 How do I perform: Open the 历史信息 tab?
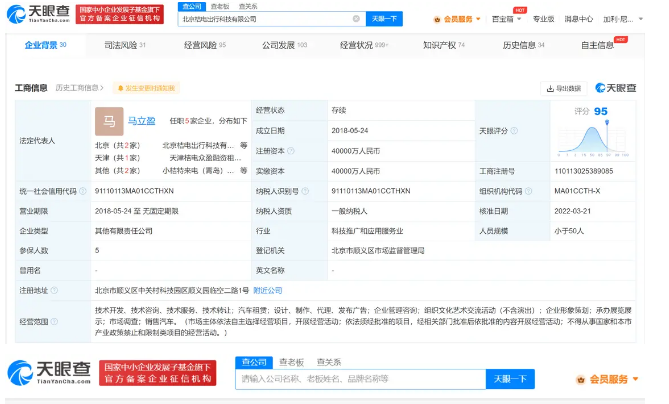[x=524, y=45]
